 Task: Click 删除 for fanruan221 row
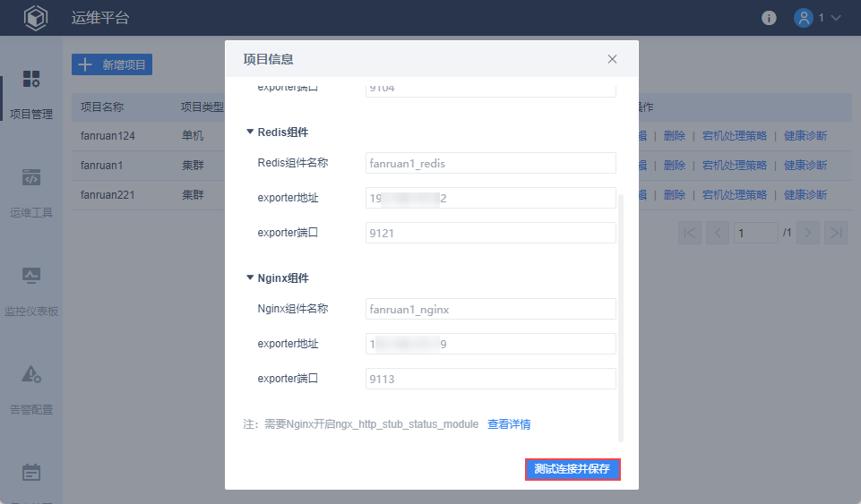click(675, 195)
